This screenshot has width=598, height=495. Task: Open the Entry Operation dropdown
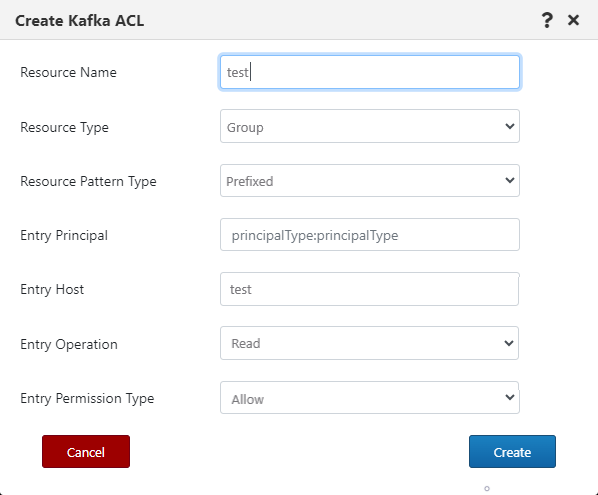click(369, 343)
